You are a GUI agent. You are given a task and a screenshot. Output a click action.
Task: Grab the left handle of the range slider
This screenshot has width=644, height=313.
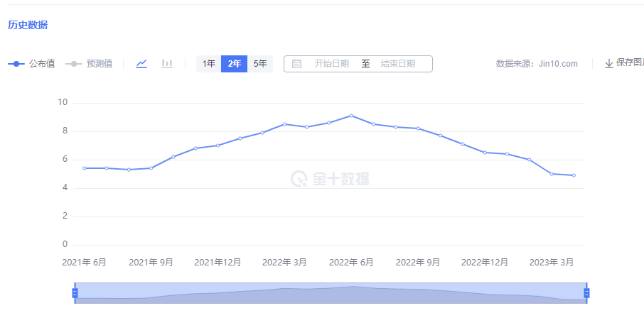[x=75, y=293]
